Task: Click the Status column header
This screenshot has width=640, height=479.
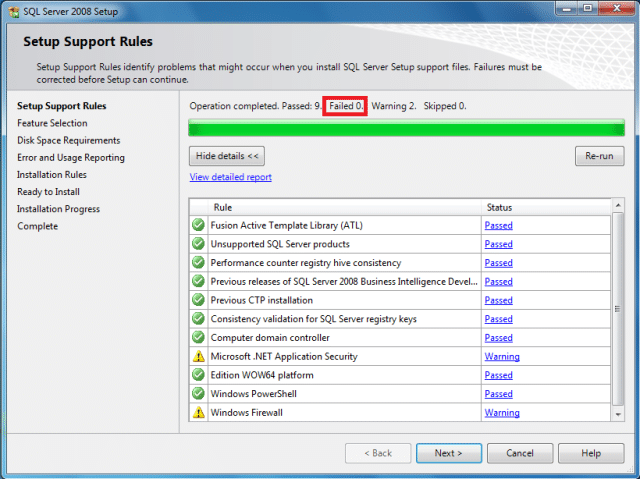Action: (x=546, y=207)
